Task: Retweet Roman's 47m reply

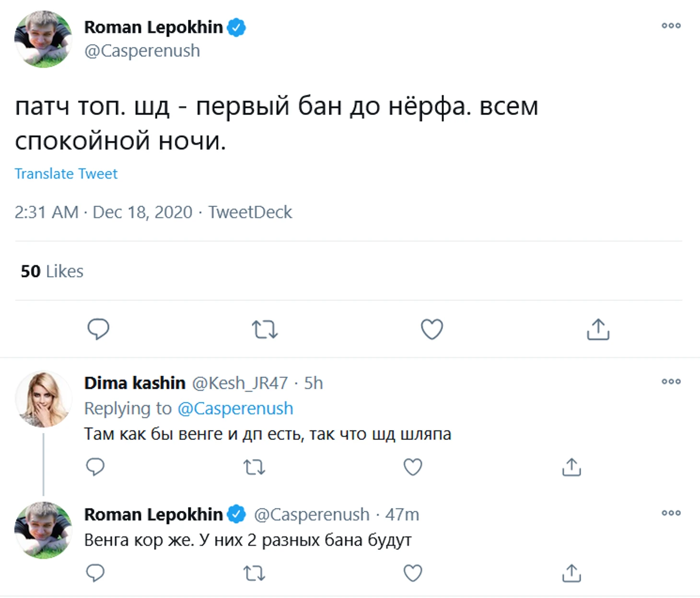Action: pyautogui.click(x=254, y=573)
